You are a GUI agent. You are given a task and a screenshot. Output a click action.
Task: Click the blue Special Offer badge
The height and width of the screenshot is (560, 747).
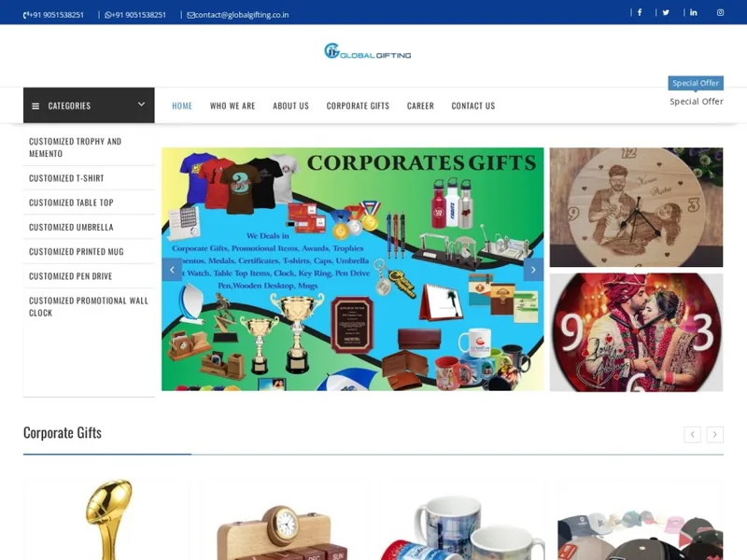coord(696,83)
